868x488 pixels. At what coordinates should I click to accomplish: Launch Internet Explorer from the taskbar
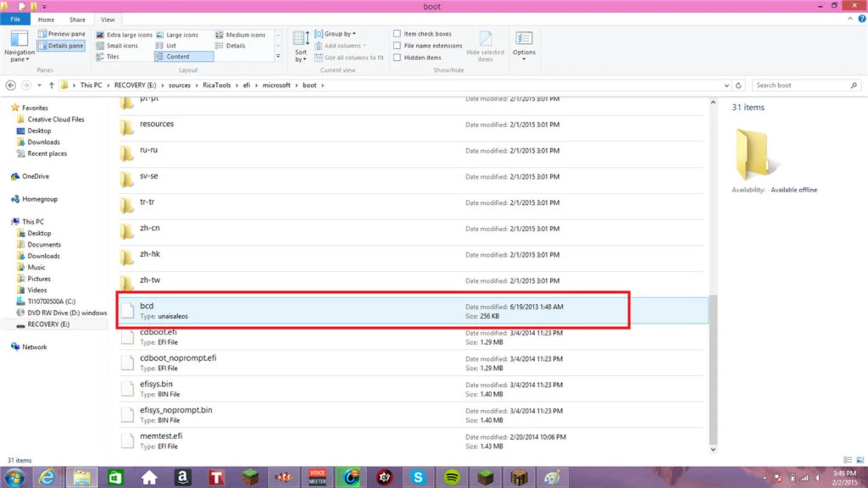[48, 477]
